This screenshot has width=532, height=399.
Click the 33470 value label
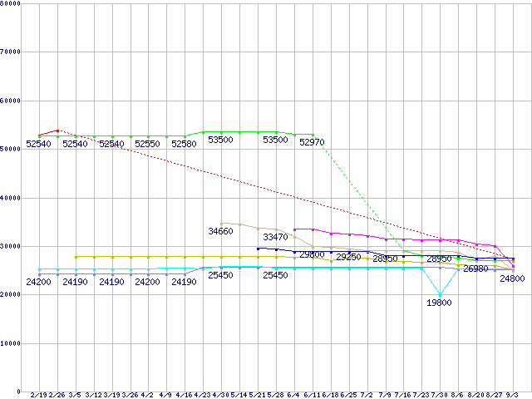pyautogui.click(x=275, y=238)
